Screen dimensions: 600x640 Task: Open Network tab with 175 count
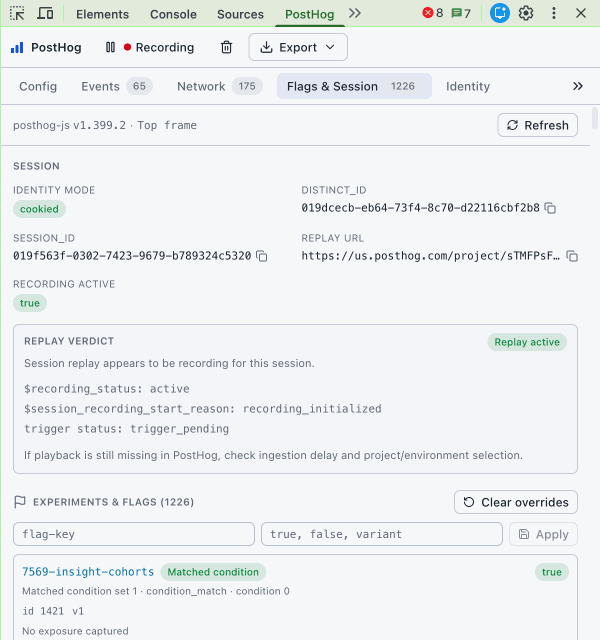point(220,86)
